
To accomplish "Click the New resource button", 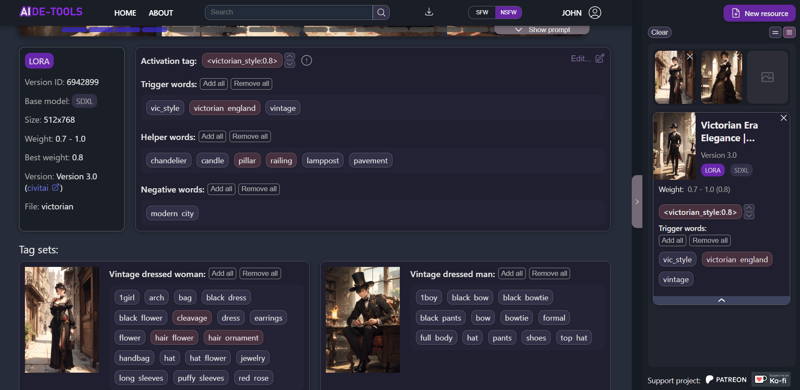I will tap(759, 13).
